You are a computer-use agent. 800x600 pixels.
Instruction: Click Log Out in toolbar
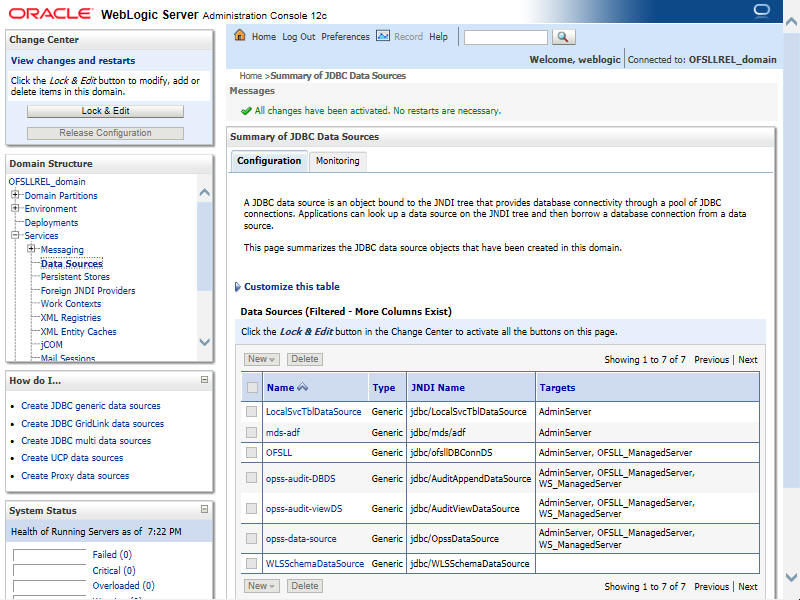tap(298, 37)
